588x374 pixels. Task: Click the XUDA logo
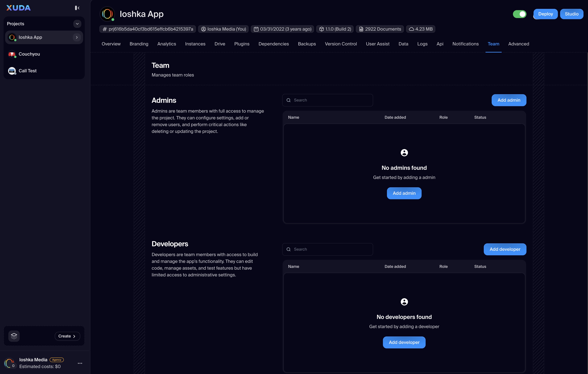pos(19,8)
